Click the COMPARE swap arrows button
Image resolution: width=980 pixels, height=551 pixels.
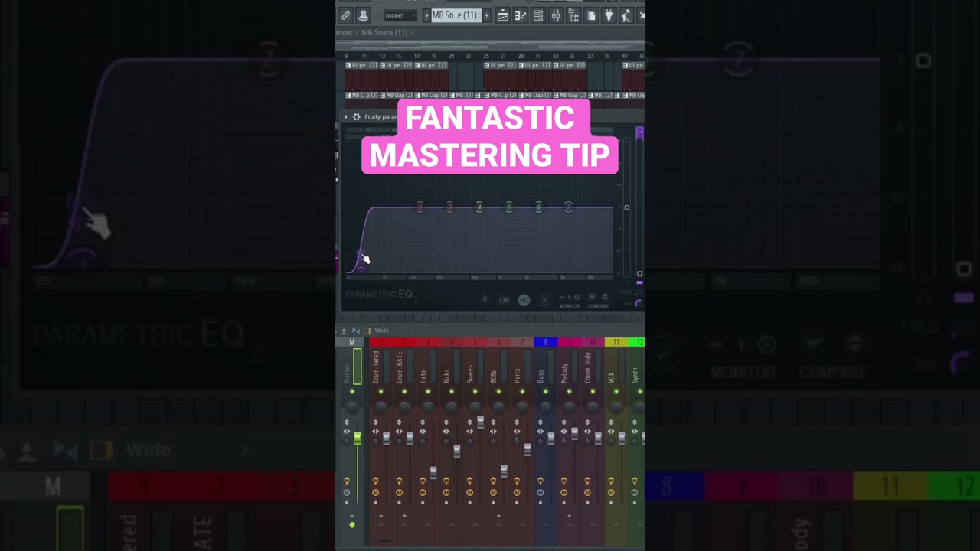pos(605,297)
